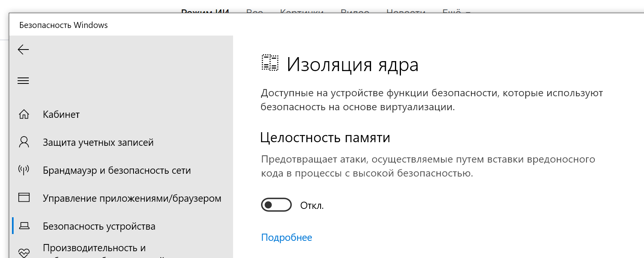
Task: Click the app and browser window icon
Action: (x=24, y=198)
